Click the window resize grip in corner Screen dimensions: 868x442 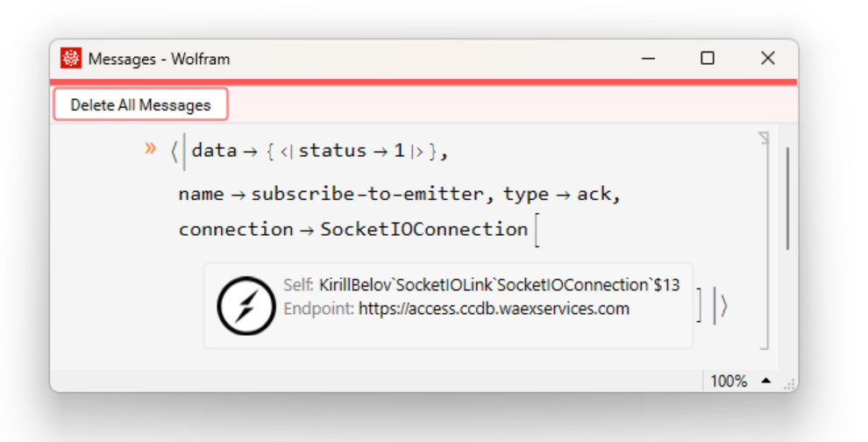789,384
